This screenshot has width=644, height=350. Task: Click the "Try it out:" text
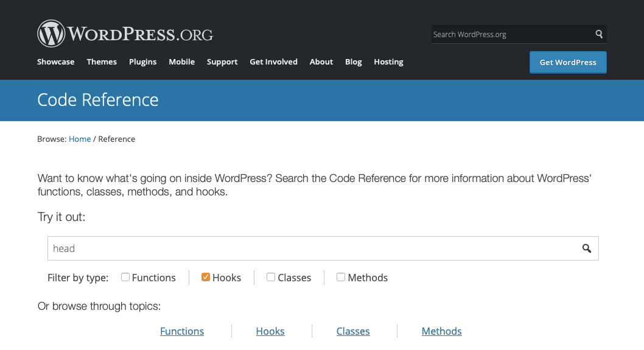(61, 217)
